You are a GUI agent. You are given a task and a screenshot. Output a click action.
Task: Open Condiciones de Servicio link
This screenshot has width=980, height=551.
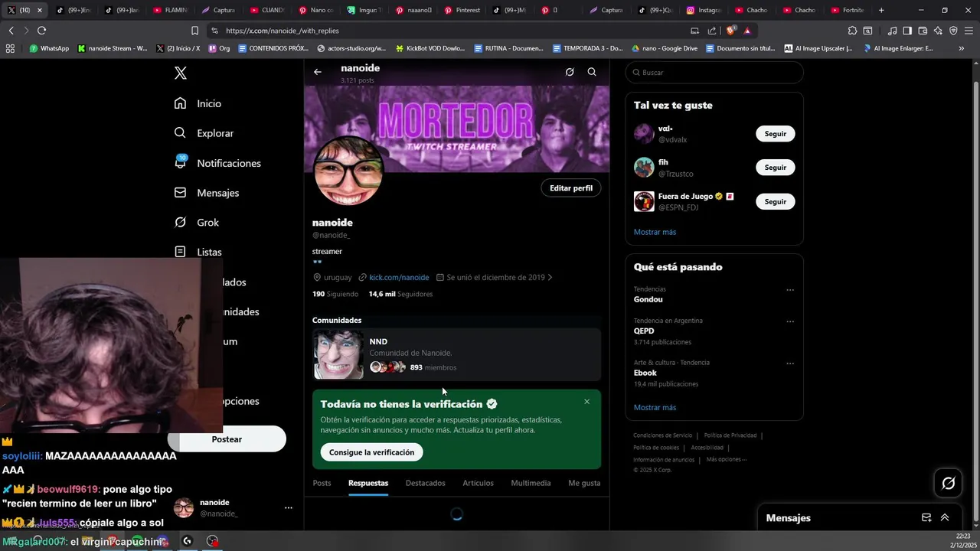point(662,435)
